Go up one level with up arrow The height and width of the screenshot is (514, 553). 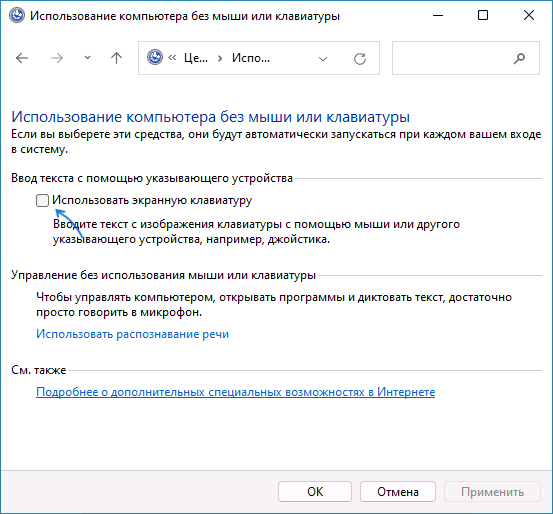tap(116, 58)
